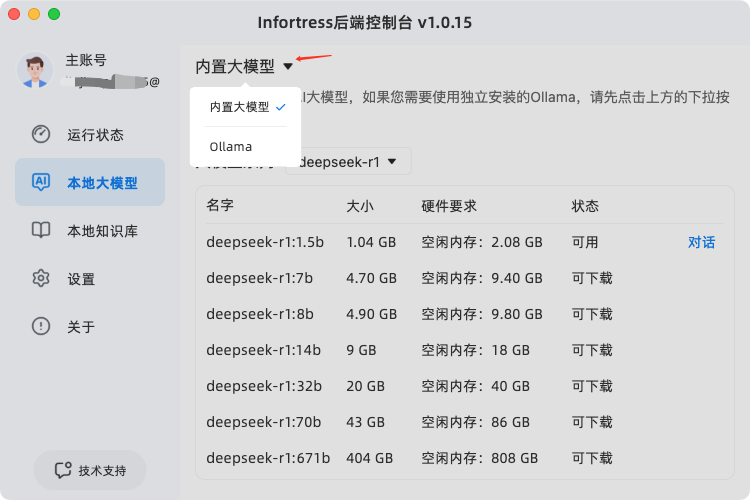Image resolution: width=750 pixels, height=500 pixels.
Task: Click the user avatar picture
Action: pos(35,70)
